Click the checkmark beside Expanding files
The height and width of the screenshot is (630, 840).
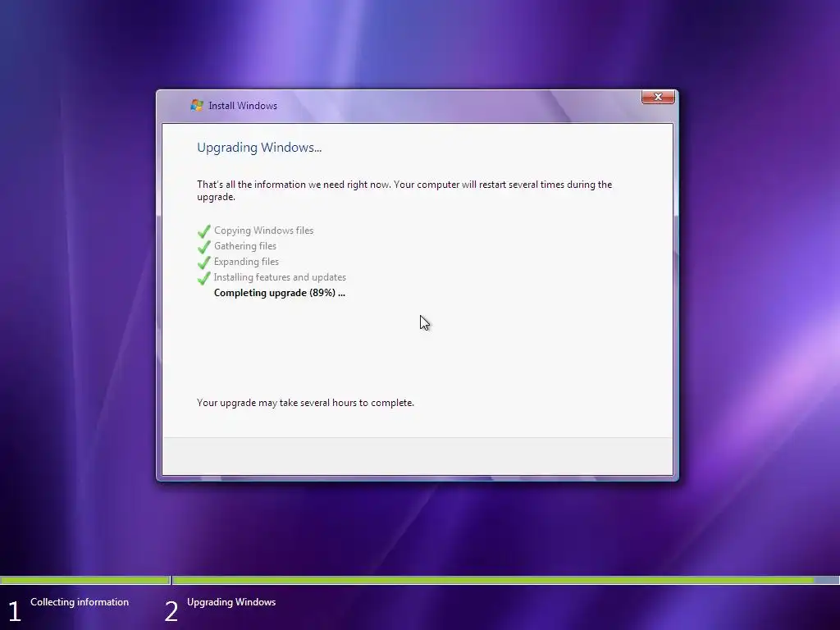click(x=203, y=262)
